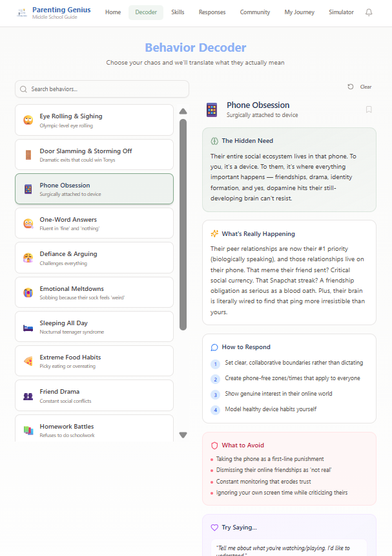Switch to the Community tab

pos(255,12)
